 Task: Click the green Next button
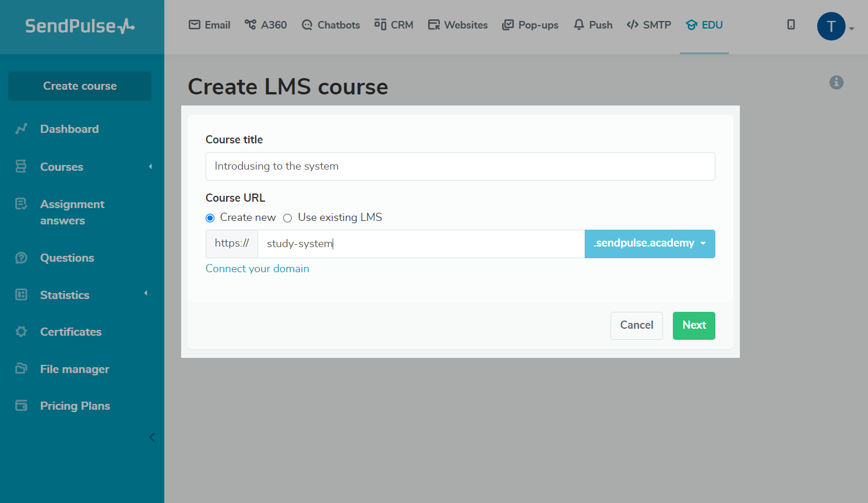click(x=694, y=326)
